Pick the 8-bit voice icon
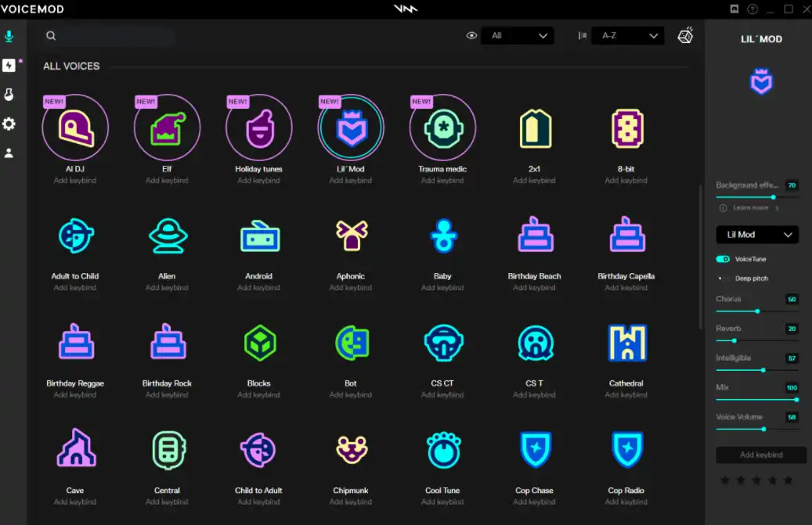812x525 pixels. point(627,128)
